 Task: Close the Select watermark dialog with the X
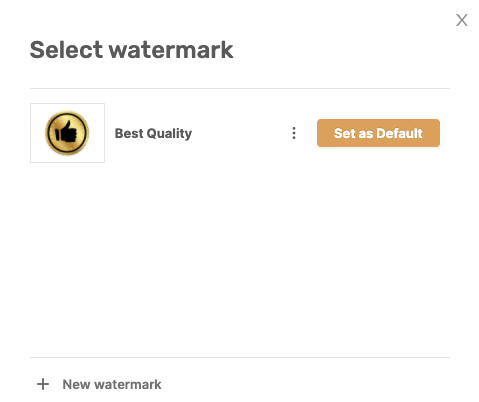[x=462, y=20]
